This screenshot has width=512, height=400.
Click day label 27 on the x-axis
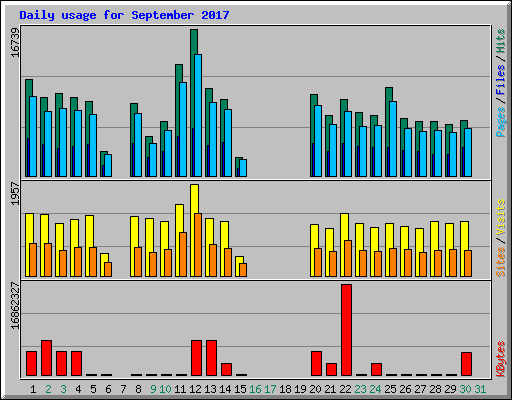pyautogui.click(x=420, y=389)
